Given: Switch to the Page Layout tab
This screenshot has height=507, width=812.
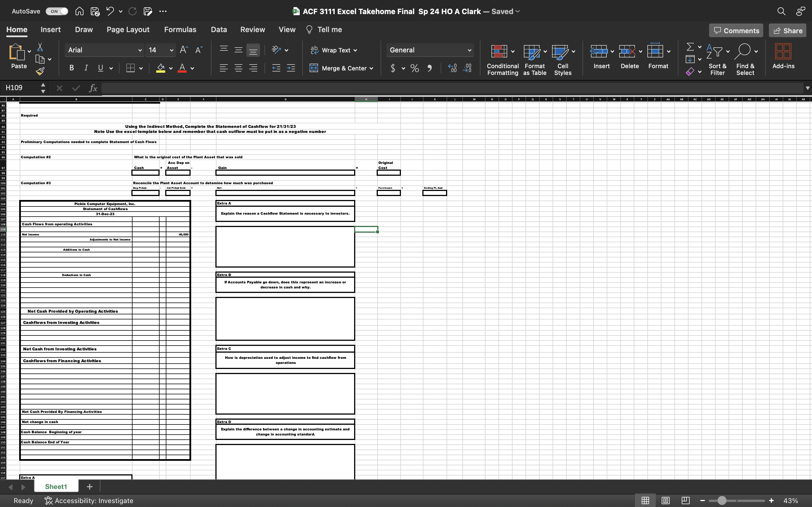Looking at the screenshot, I should pyautogui.click(x=128, y=30).
